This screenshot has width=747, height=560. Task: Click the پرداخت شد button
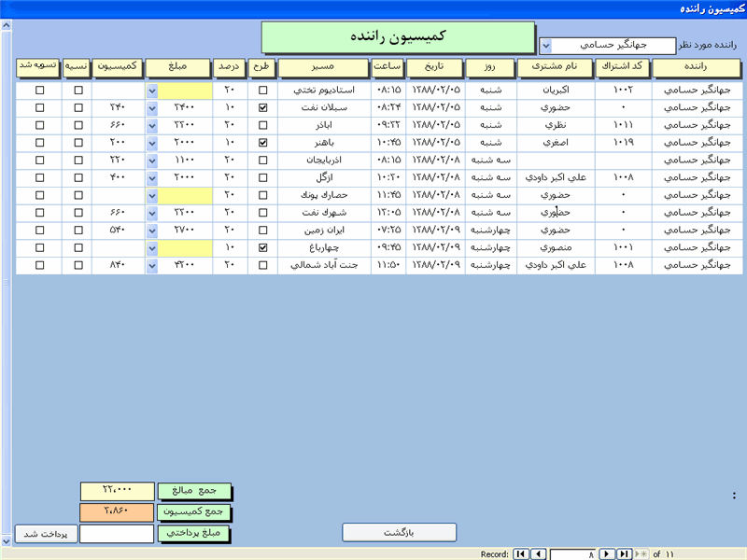pyautogui.click(x=39, y=535)
